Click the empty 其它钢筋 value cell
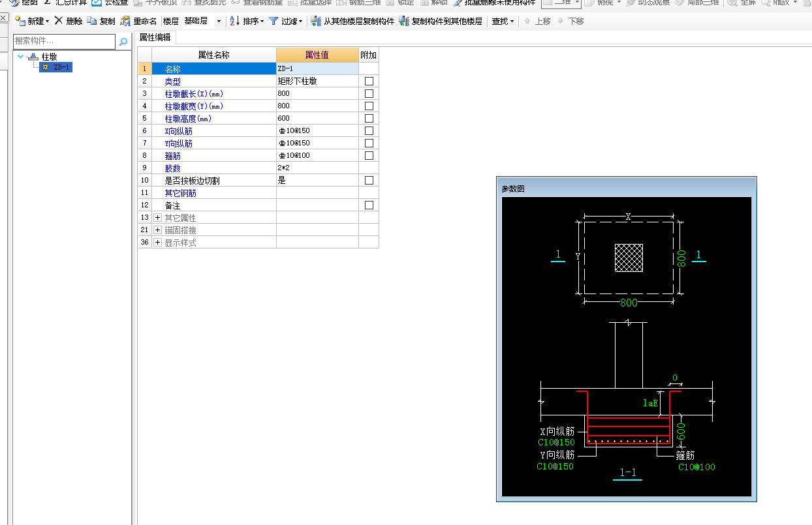The height and width of the screenshot is (525, 812). click(x=317, y=192)
